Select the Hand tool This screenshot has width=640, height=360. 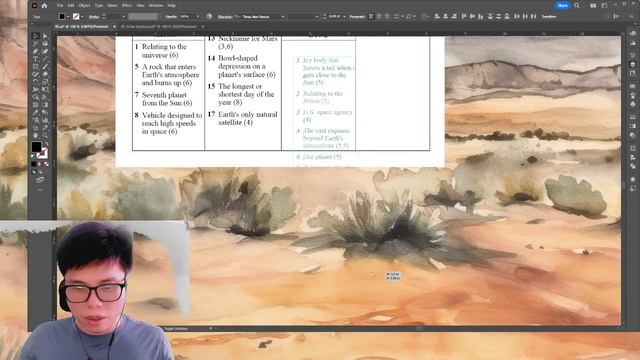tap(36, 136)
